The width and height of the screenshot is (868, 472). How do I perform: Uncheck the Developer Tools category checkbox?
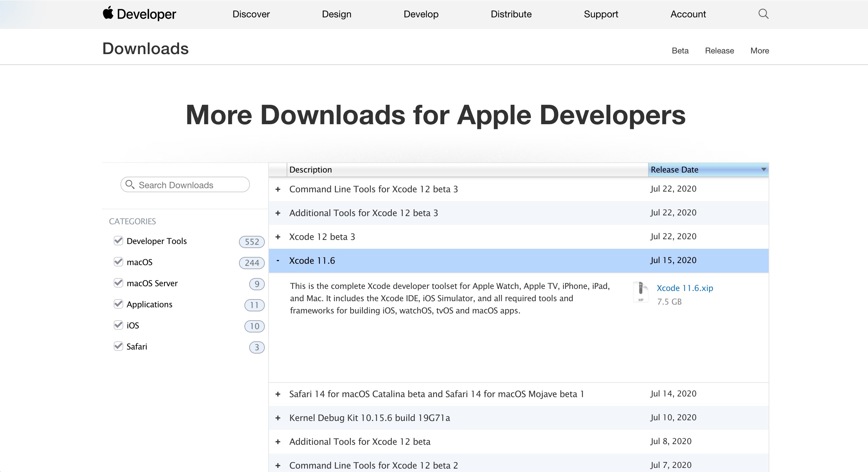click(x=118, y=241)
